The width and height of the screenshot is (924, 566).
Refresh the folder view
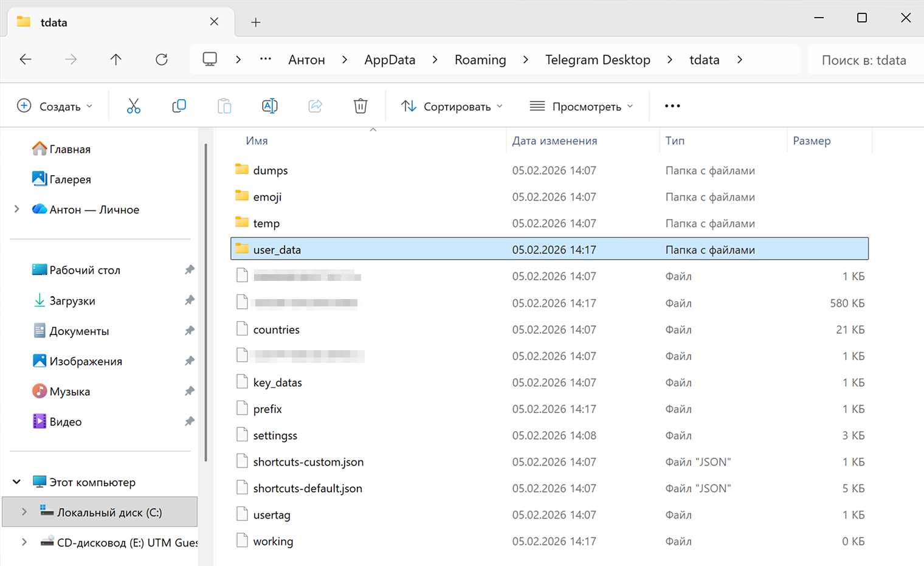click(x=161, y=59)
